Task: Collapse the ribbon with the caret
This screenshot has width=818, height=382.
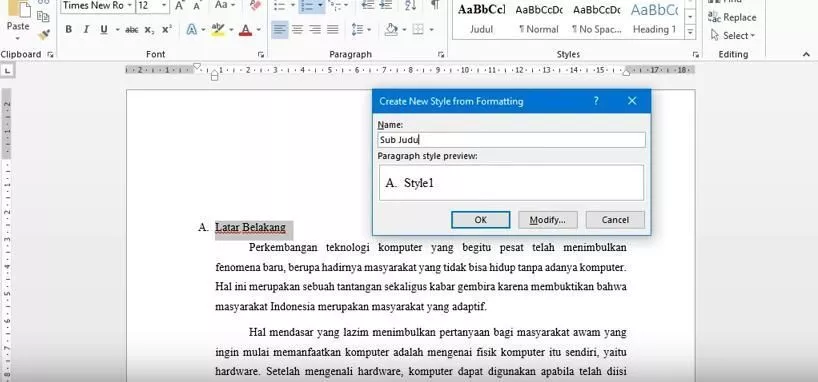Action: coord(807,54)
